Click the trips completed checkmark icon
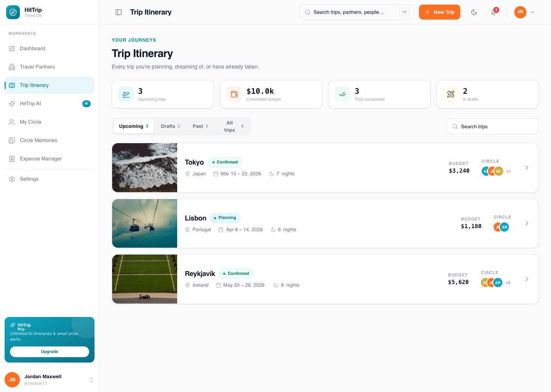Viewport: 551px width, 392px height. coord(342,94)
